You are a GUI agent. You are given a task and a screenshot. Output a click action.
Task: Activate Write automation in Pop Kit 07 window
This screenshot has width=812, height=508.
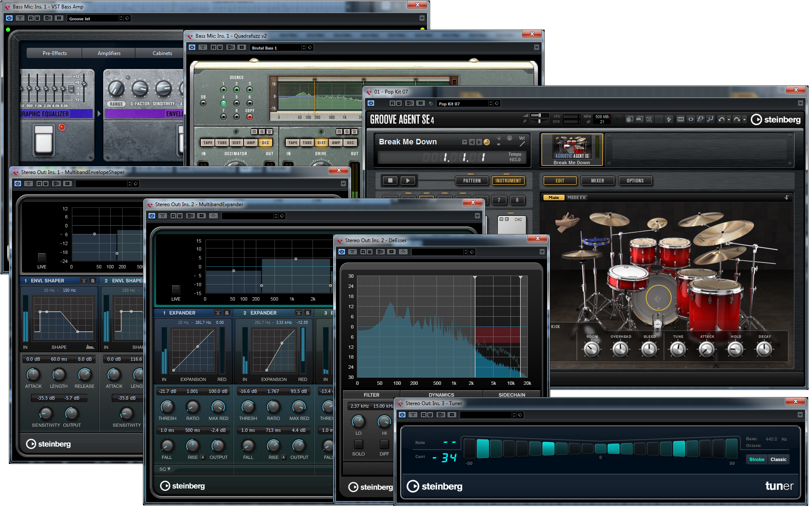(399, 103)
